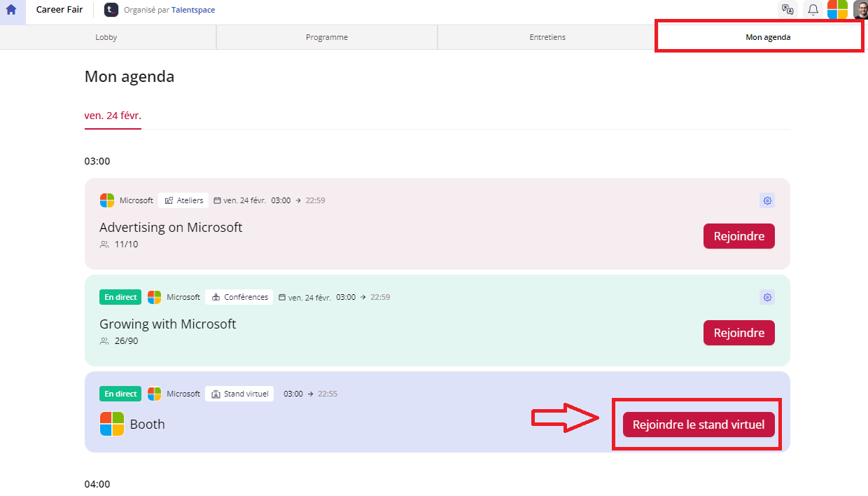Click En direct badge on Booth card

pyautogui.click(x=120, y=394)
